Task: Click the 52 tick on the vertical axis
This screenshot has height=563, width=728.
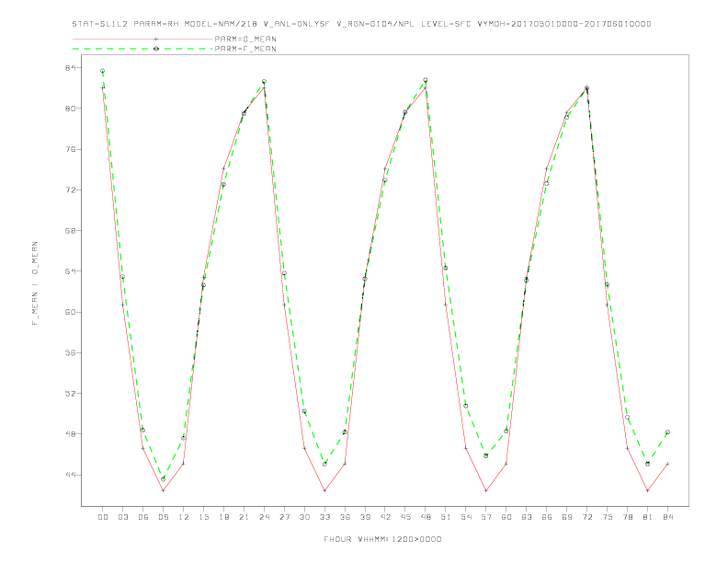Action: [71, 394]
